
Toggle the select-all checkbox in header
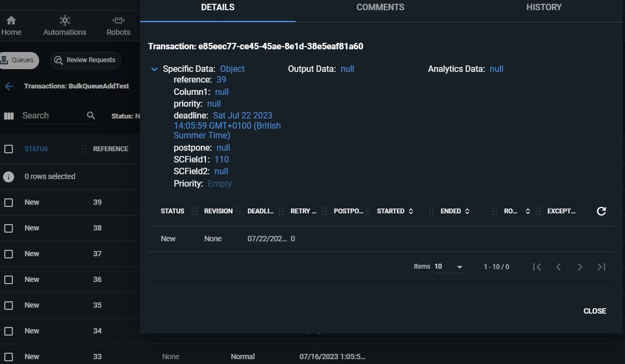pyautogui.click(x=9, y=149)
